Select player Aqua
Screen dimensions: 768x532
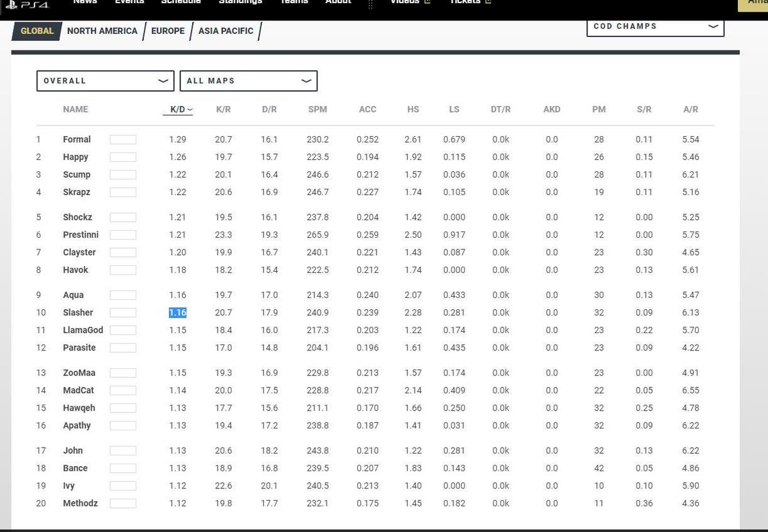pos(74,295)
